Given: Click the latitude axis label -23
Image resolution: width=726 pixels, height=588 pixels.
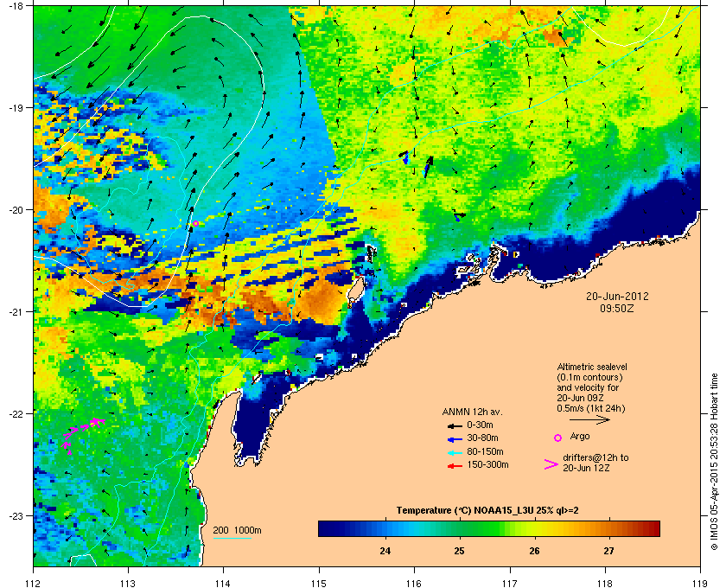Looking at the screenshot, I should [x=17, y=515].
